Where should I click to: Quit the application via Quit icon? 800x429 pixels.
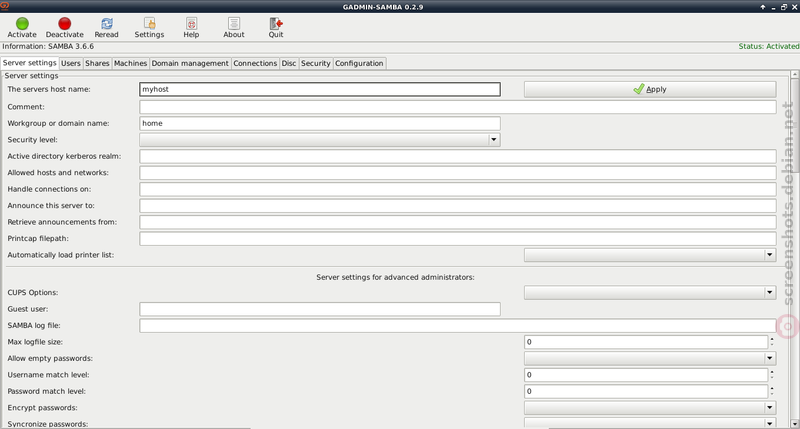tap(276, 23)
